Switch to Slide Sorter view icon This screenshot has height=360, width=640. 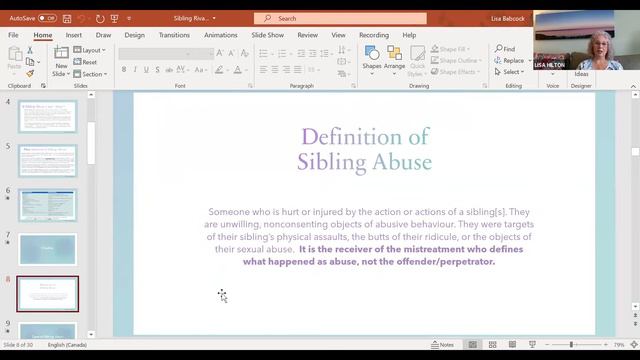[x=493, y=345]
